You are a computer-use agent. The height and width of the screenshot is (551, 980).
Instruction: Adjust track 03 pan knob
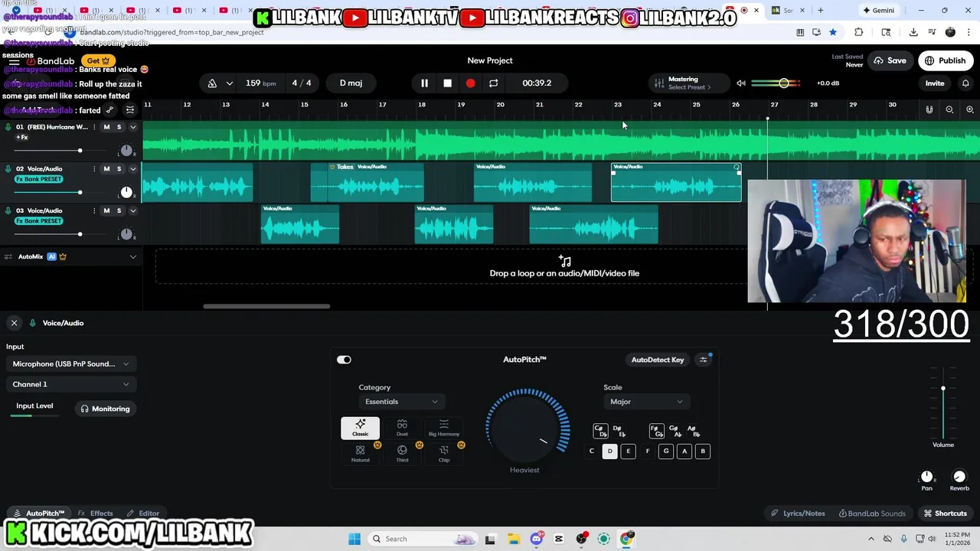click(126, 234)
